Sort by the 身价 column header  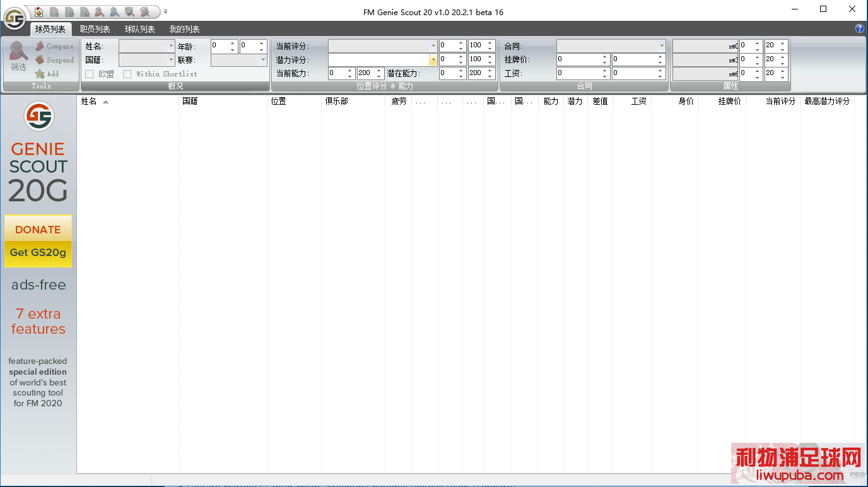pos(675,101)
